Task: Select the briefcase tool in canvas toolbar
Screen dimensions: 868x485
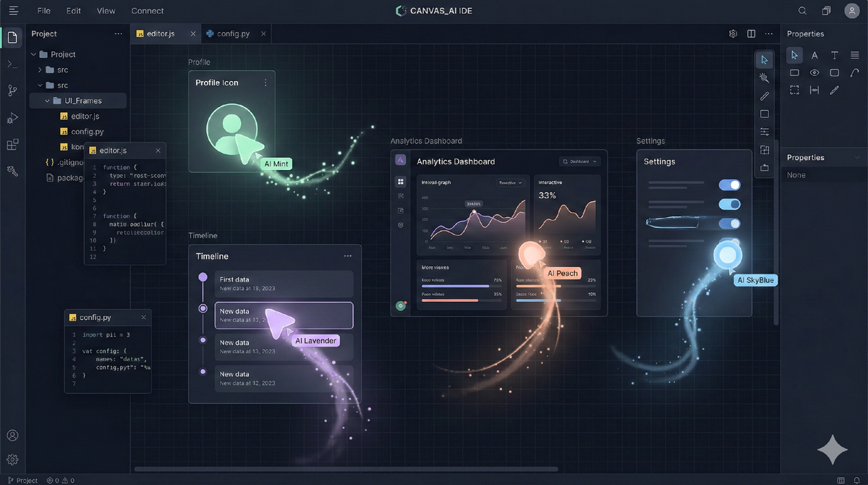Action: point(765,168)
